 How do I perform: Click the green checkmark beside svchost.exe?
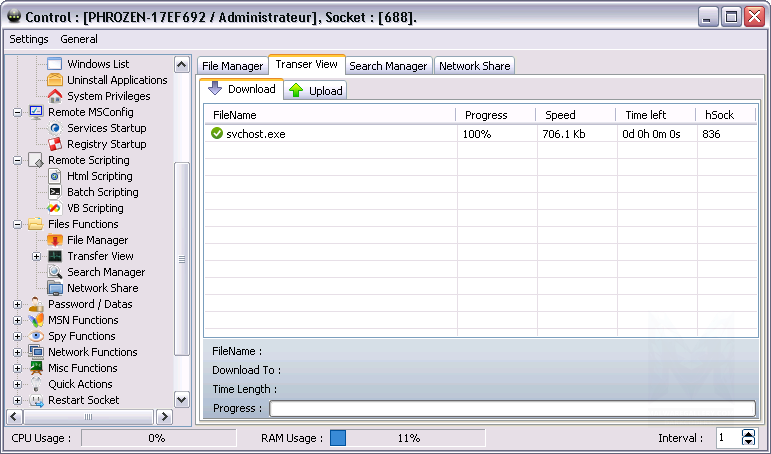(216, 134)
